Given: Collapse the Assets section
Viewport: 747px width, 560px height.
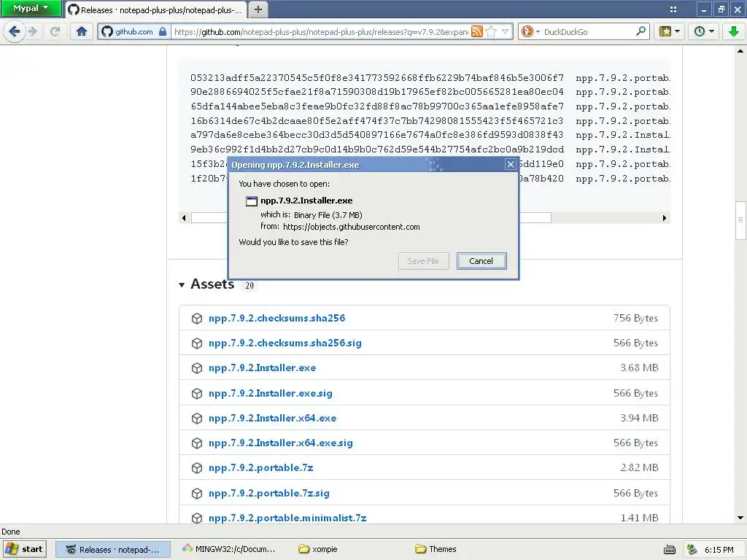Looking at the screenshot, I should (182, 285).
